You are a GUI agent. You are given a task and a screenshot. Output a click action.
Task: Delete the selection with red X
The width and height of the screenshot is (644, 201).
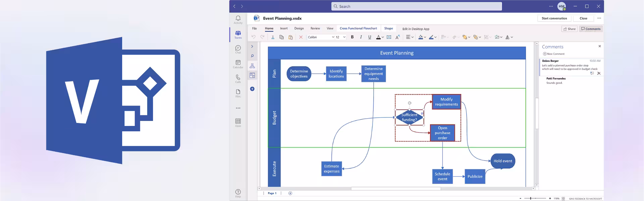click(x=301, y=37)
